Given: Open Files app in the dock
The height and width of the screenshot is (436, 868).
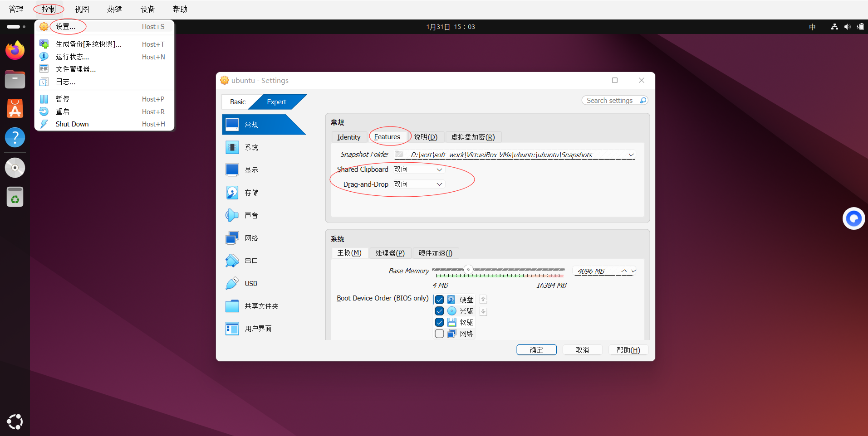Looking at the screenshot, I should (x=15, y=79).
